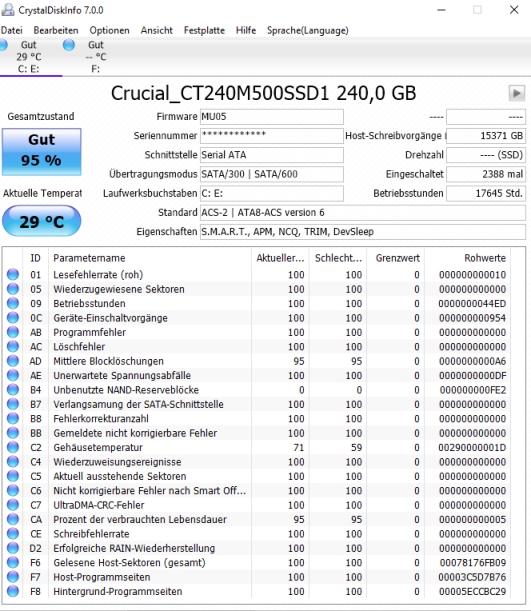The image size is (531, 611).
Task: Click status icon for Unbenutzte NAND-Reserveblöcke
Action: tap(13, 390)
